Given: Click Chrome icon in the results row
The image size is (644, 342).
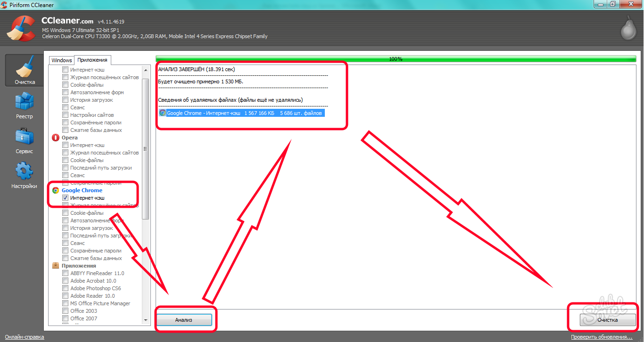Looking at the screenshot, I should (163, 113).
